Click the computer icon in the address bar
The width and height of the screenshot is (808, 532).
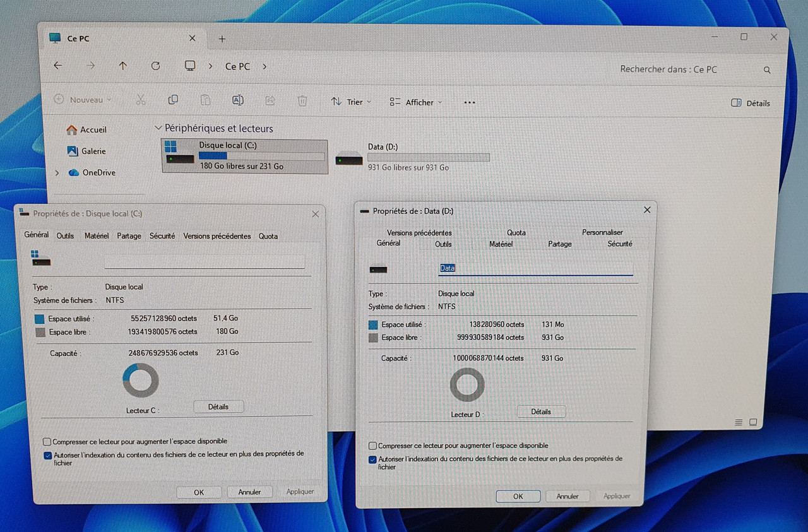(189, 66)
